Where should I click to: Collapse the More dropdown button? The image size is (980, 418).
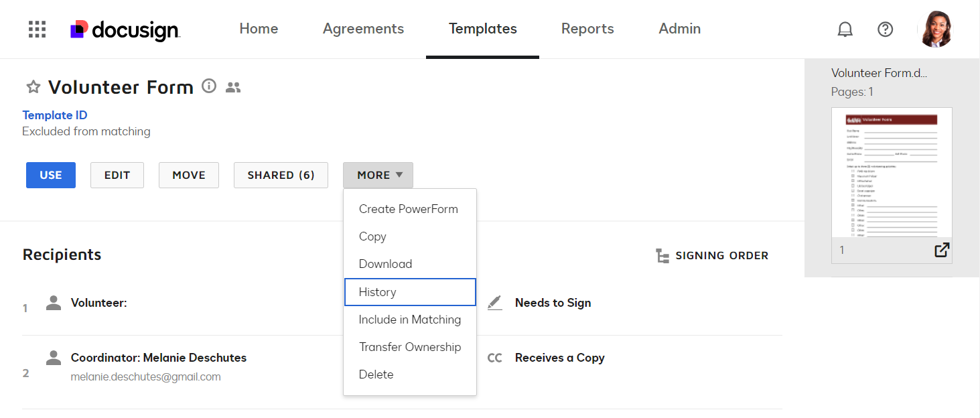click(378, 175)
